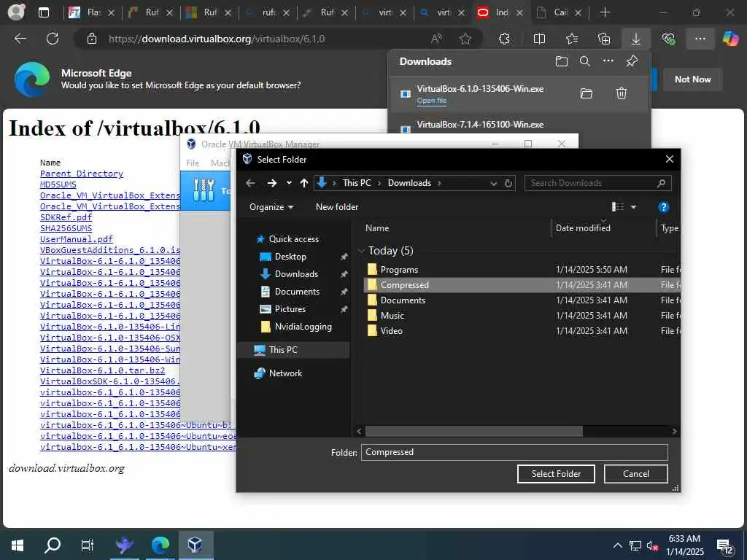Viewport: 747px width, 560px height.
Task: Launch Copilot icon in Edge toolbar
Action: pyautogui.click(x=730, y=39)
